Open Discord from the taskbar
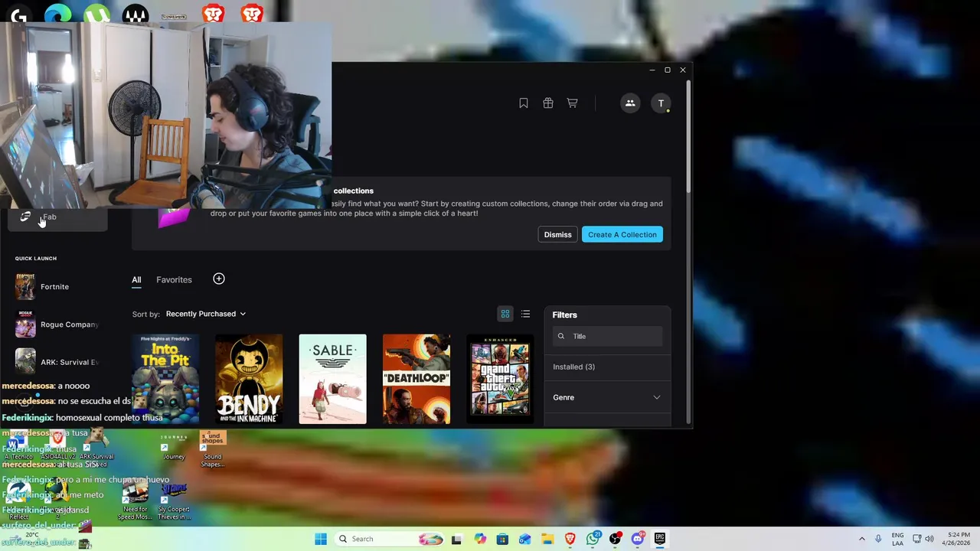This screenshot has width=980, height=551. (637, 539)
